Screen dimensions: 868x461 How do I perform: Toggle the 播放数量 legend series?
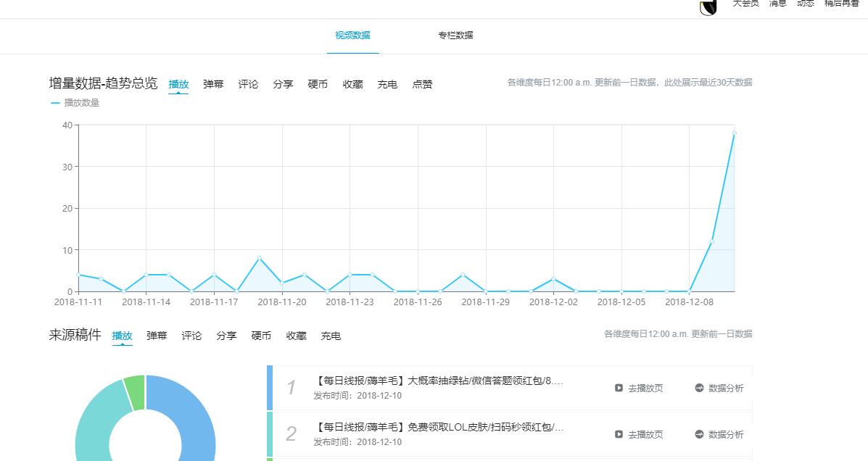[75, 103]
